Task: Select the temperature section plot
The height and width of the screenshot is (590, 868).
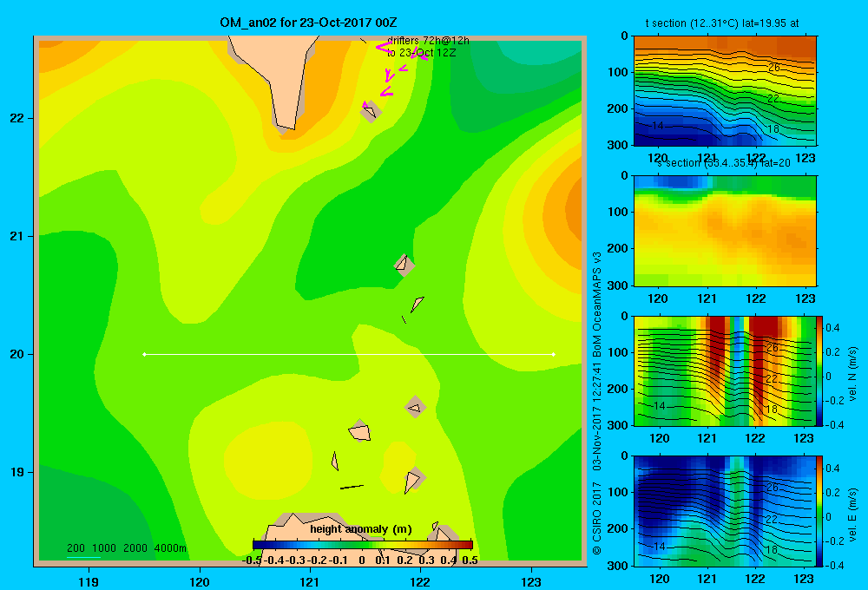Action: pos(725,91)
